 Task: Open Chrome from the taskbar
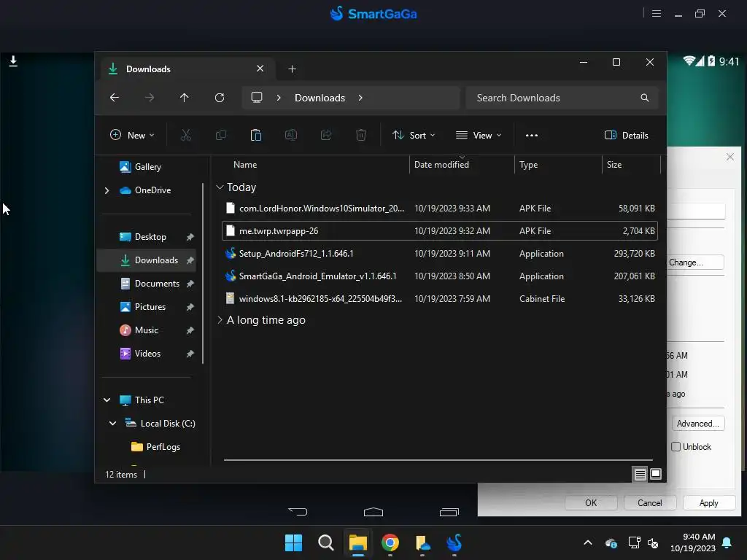coord(390,542)
